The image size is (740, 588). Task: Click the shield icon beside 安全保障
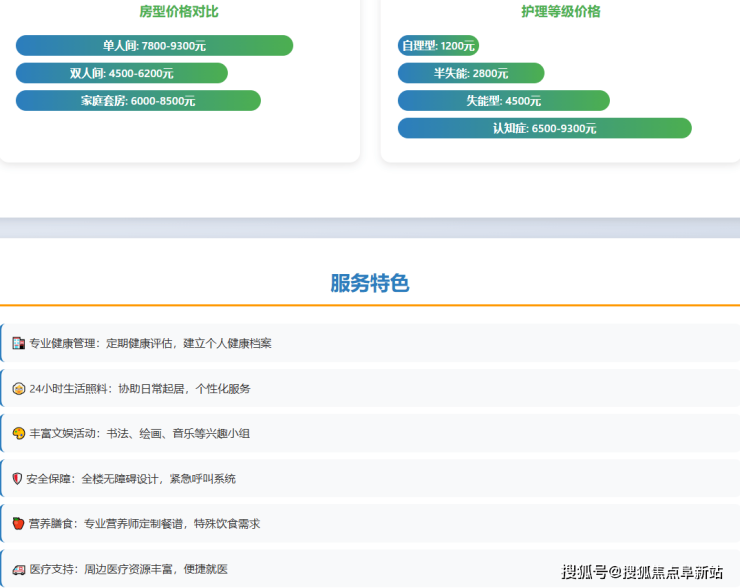17,479
